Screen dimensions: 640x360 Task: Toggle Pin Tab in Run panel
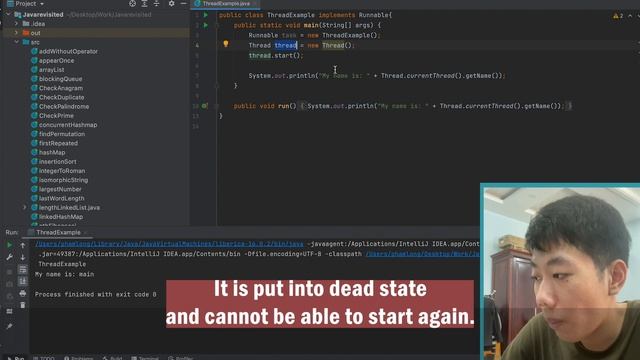[9, 326]
